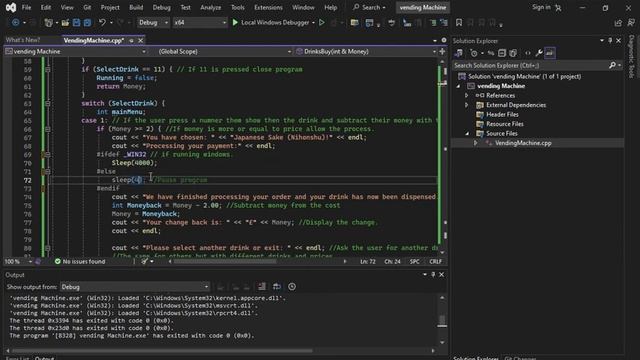Viewport: 640px width, 360px height.
Task: Open the Build menu
Action: coord(136,7)
